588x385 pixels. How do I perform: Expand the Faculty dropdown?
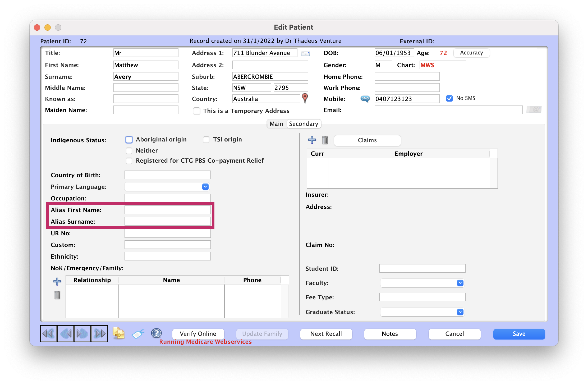460,283
